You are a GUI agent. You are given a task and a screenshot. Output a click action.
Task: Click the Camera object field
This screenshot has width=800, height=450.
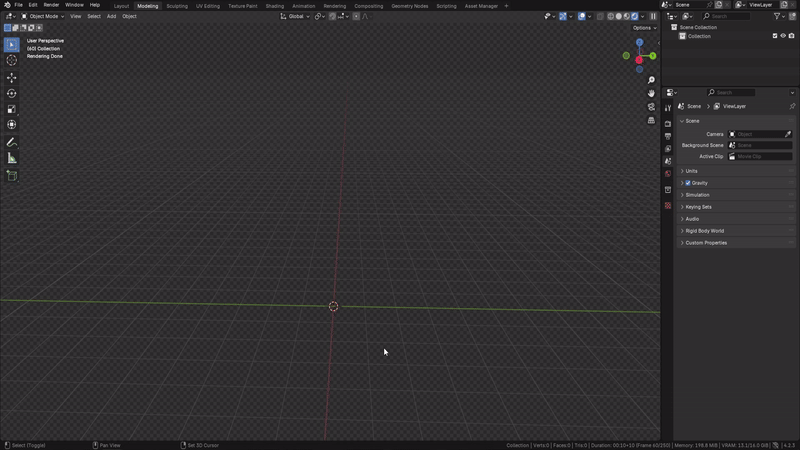pos(760,134)
